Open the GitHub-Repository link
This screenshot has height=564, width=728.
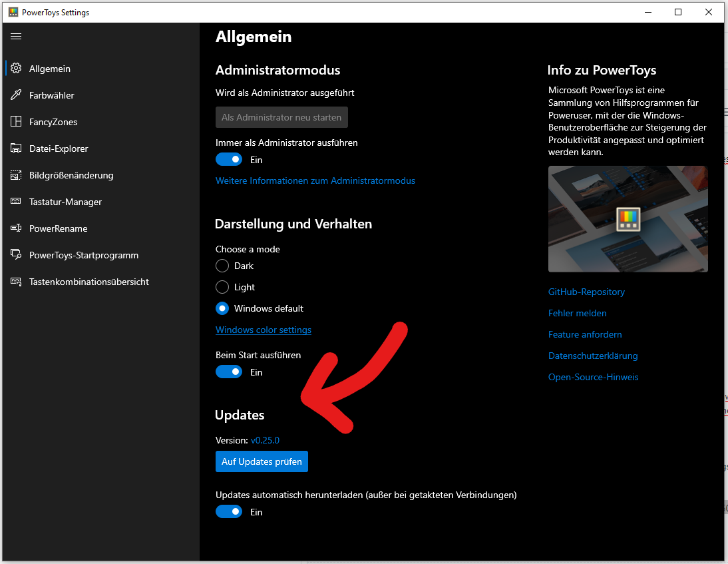(x=586, y=292)
